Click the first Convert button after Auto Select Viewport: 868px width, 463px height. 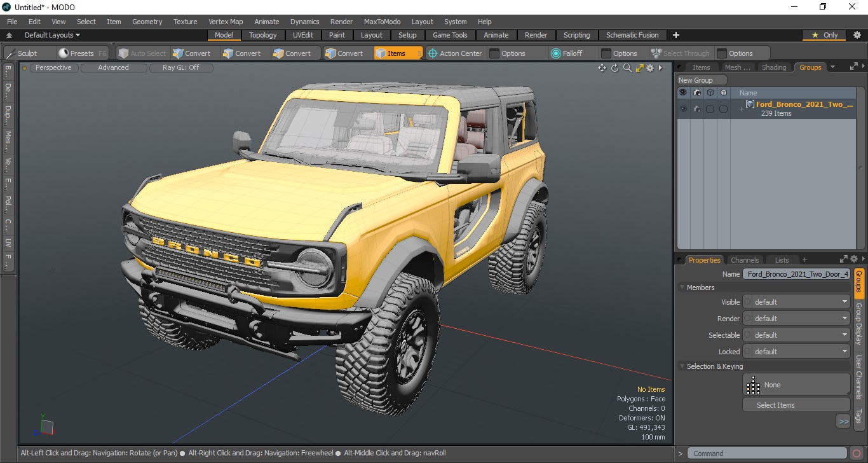(192, 53)
